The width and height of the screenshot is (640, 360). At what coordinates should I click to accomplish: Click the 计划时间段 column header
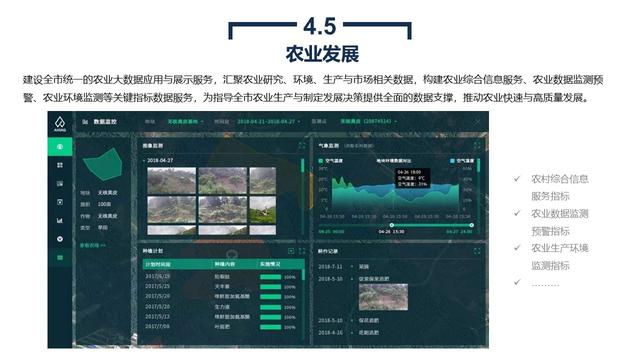tap(158, 264)
